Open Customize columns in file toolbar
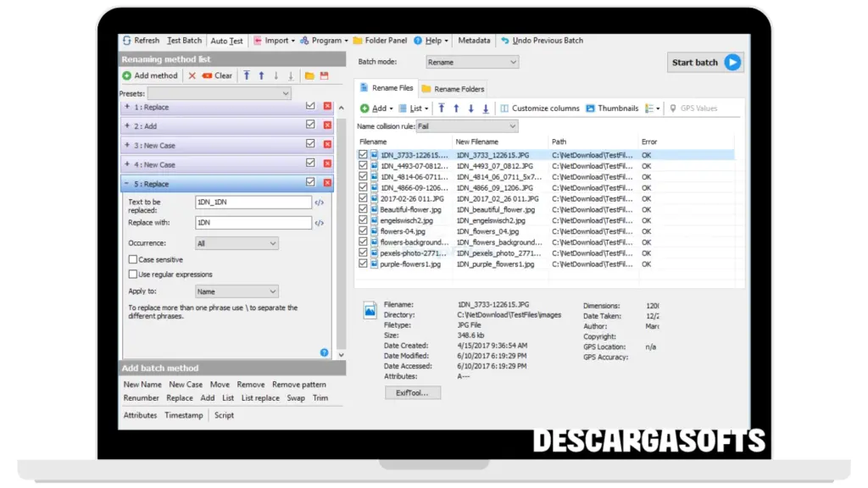This screenshot has height=488, width=868. coord(504,108)
